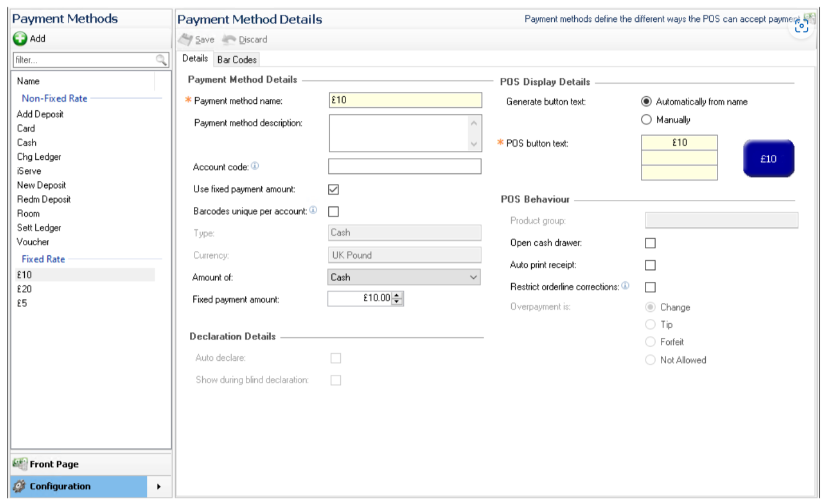Open the Amount of dropdown
Image resolution: width=826 pixels, height=504 pixels.
473,277
